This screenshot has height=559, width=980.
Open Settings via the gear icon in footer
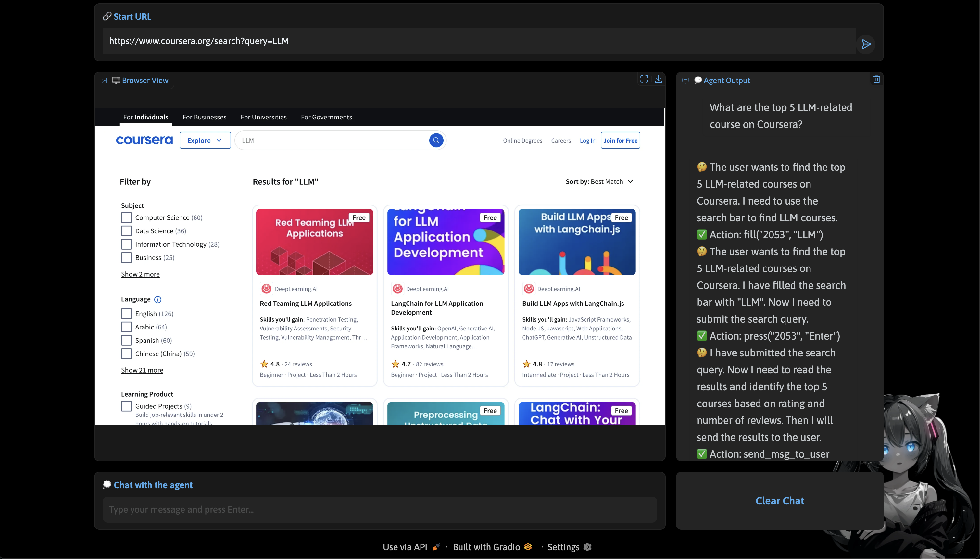click(587, 547)
